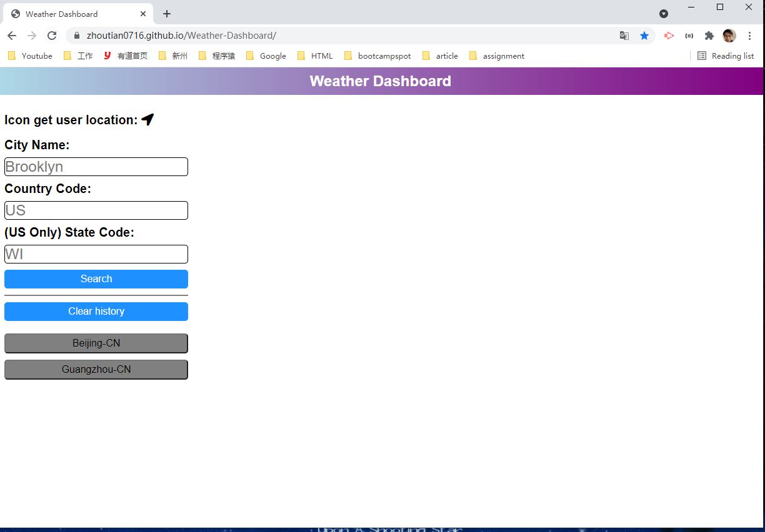Click the browser forward arrow

pyautogui.click(x=32, y=36)
